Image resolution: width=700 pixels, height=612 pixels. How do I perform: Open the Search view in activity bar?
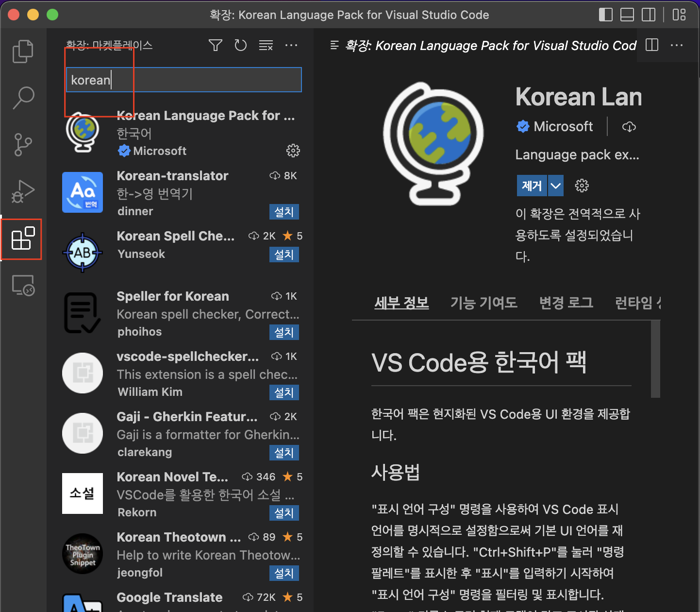coord(23,98)
